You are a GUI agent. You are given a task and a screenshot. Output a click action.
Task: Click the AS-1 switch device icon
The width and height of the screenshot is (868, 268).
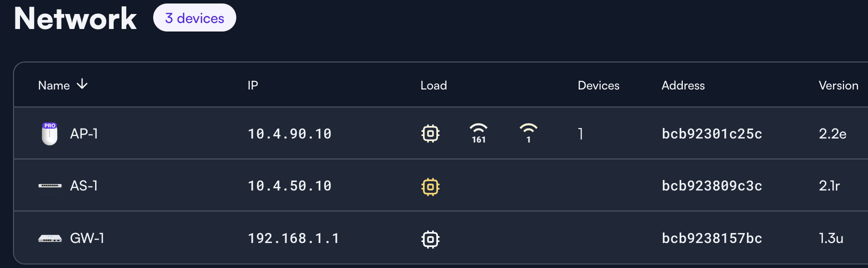click(50, 185)
